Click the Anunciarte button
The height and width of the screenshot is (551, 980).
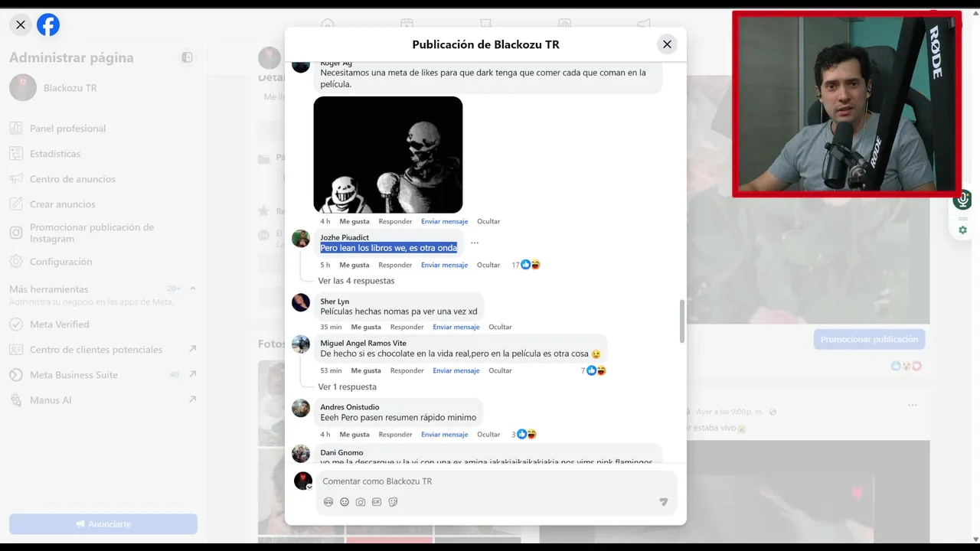pyautogui.click(x=103, y=524)
